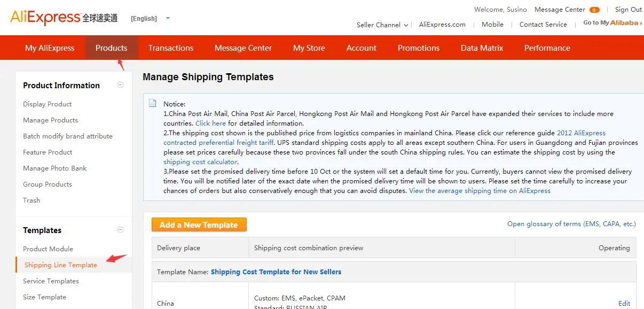Open glossary of terms link

571,224
